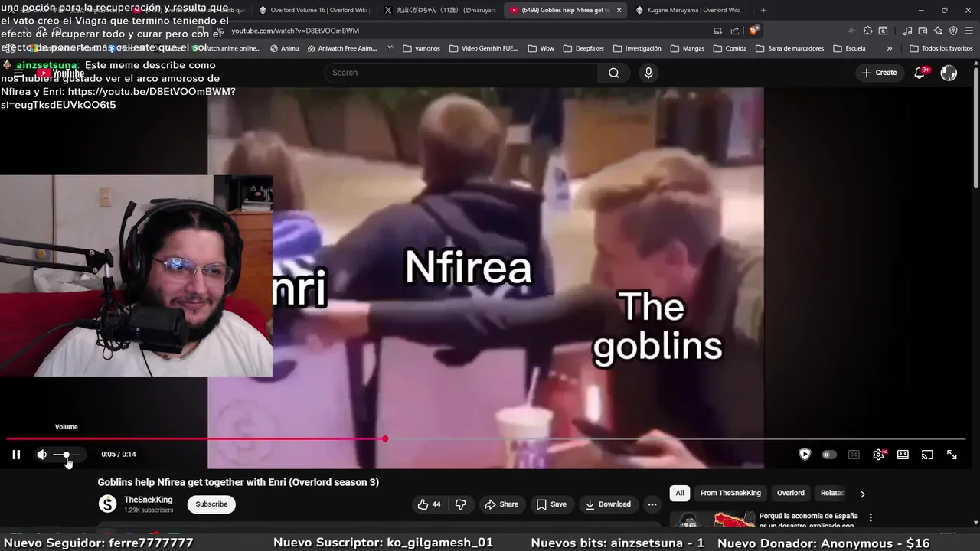
Task: Open the Wow bookmark folder
Action: coord(541,48)
